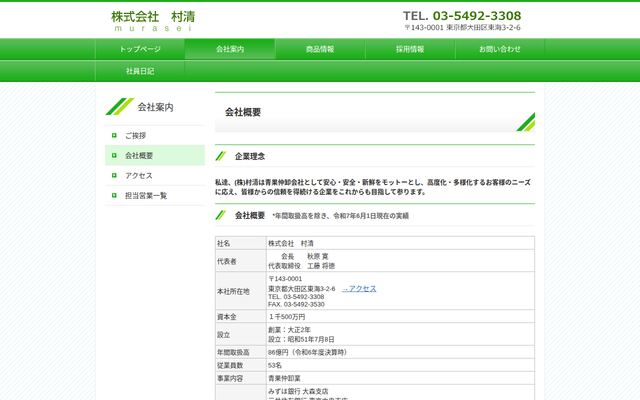Click お問い合わせ in the navigation bar
The width and height of the screenshot is (640, 400).
500,49
